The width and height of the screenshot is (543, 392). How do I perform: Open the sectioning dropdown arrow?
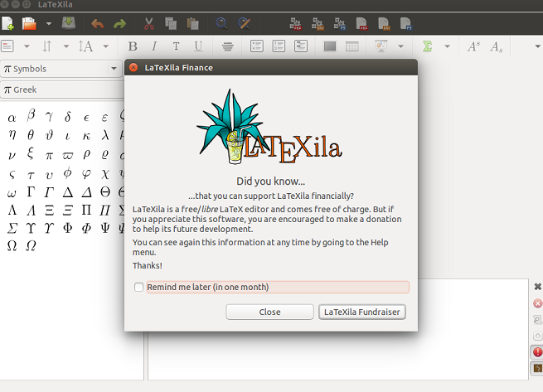(x=27, y=46)
